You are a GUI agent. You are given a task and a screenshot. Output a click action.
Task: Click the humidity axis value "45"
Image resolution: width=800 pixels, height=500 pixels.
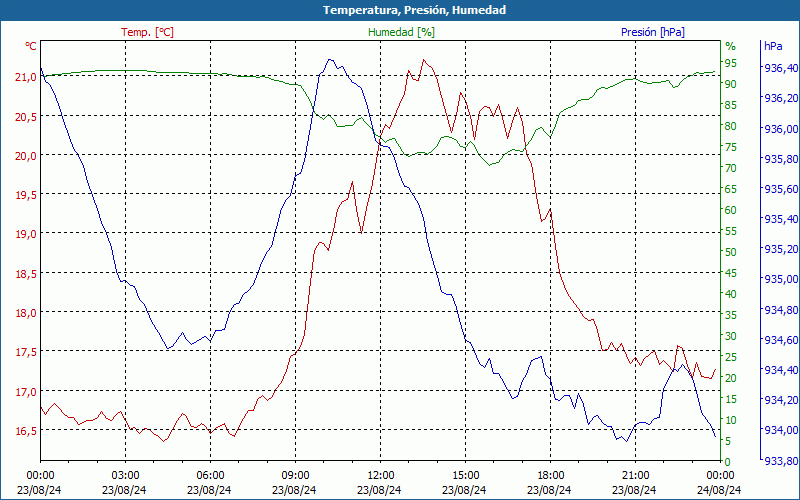[731, 273]
